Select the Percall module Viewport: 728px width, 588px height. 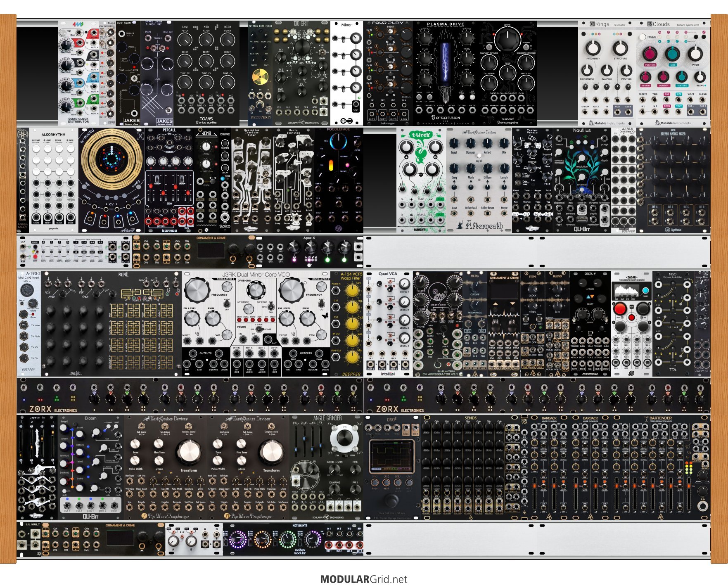[169, 180]
